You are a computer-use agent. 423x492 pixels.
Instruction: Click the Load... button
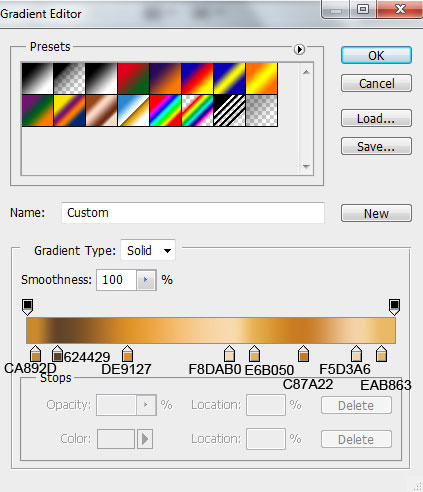pyautogui.click(x=376, y=118)
